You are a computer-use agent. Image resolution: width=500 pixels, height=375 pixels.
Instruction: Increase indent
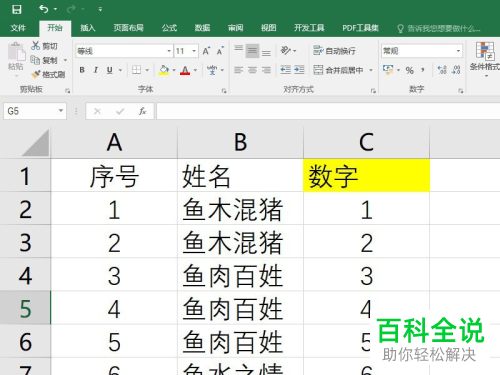point(299,70)
